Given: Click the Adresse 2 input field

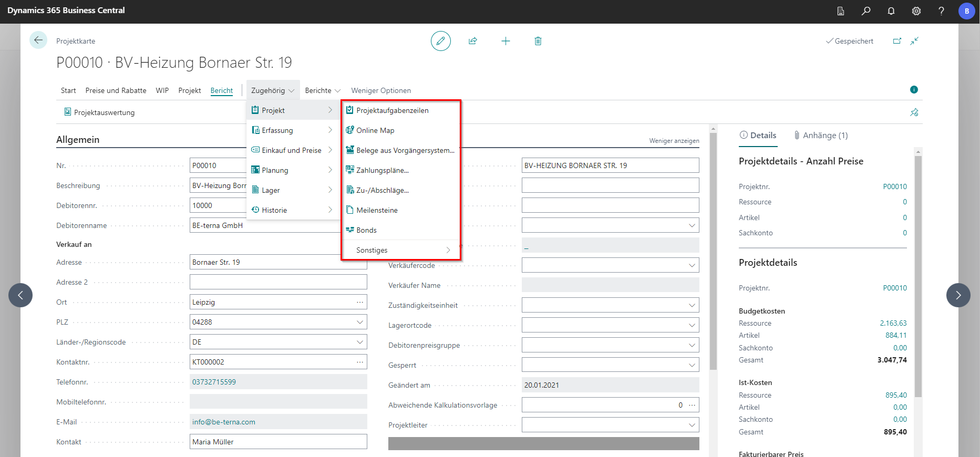Looking at the screenshot, I should click(x=278, y=282).
